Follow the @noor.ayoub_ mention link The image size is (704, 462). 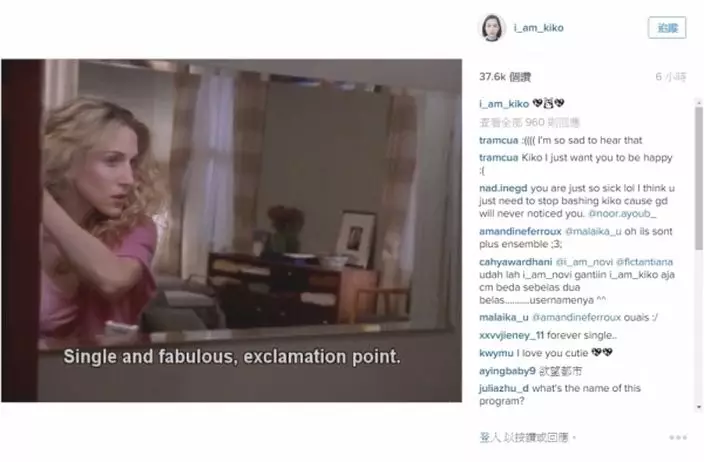coord(622,214)
